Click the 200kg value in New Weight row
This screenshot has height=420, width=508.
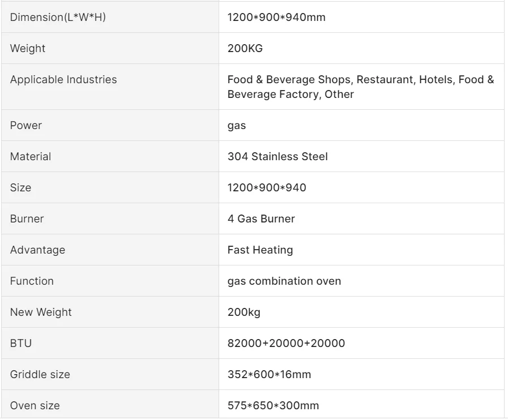(x=244, y=312)
